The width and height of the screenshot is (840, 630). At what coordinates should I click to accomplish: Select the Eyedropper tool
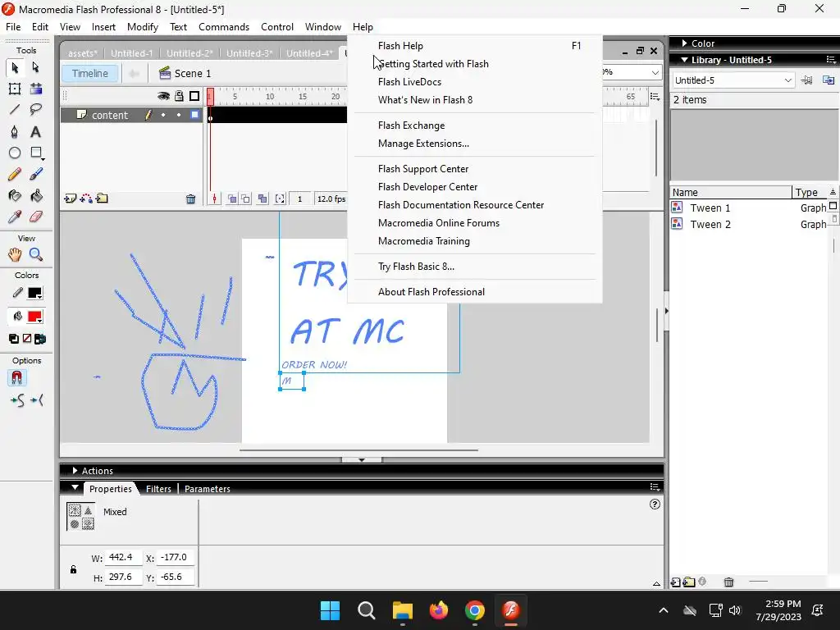[15, 217]
